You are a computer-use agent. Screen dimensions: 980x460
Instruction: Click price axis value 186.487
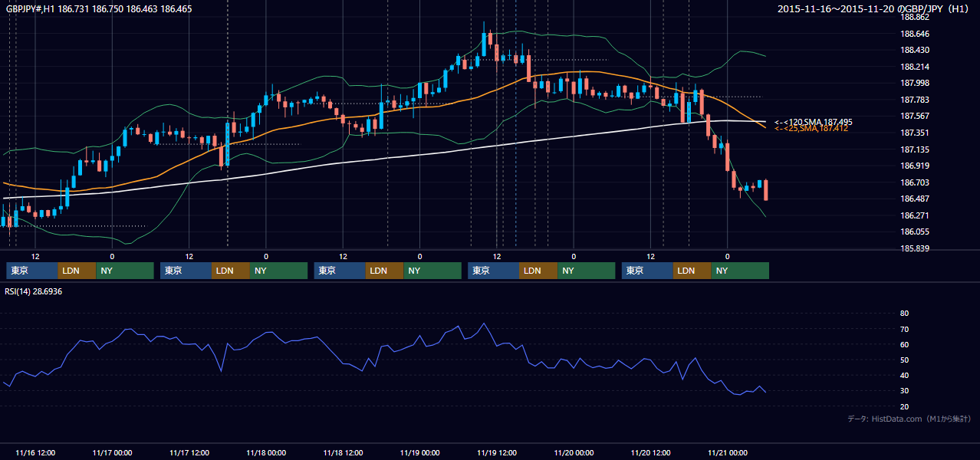coord(915,199)
